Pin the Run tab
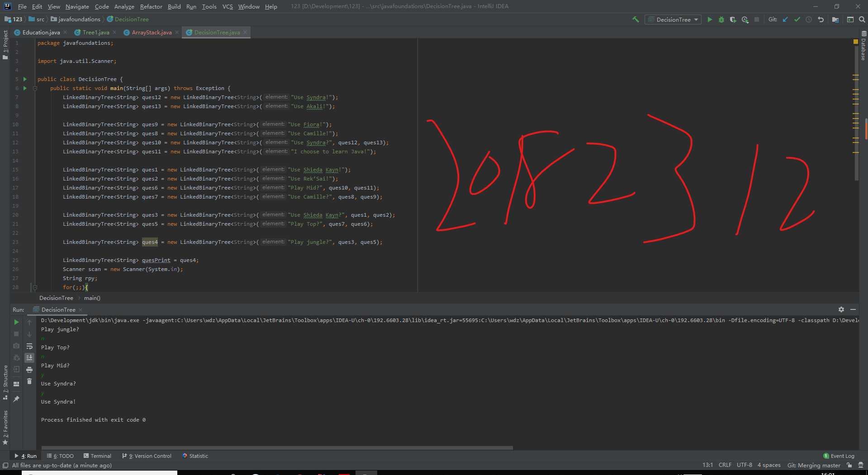The height and width of the screenshot is (475, 868). click(x=16, y=399)
